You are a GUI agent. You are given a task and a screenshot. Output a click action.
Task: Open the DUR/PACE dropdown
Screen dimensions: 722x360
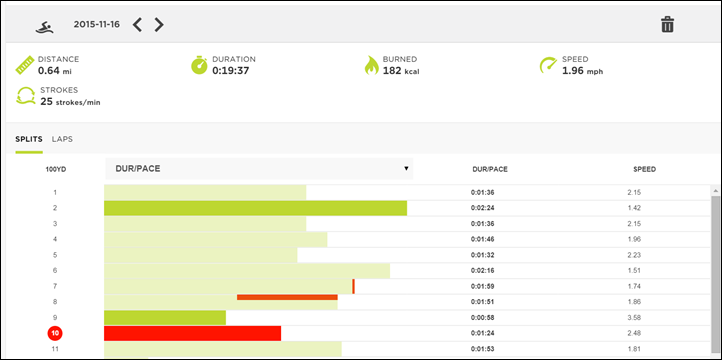tap(259, 168)
